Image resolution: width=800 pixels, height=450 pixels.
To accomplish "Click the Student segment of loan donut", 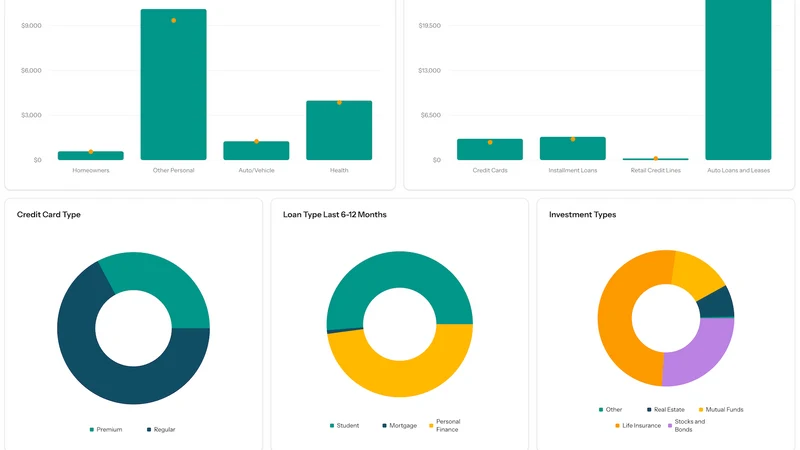I will 398,269.
